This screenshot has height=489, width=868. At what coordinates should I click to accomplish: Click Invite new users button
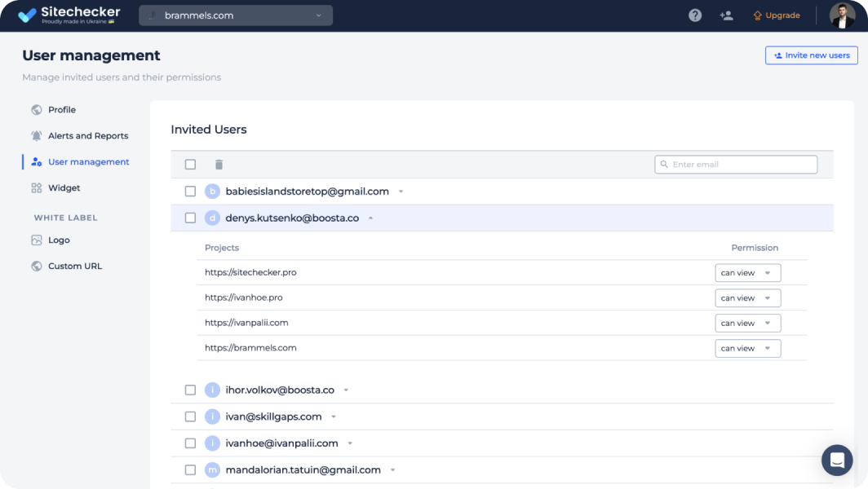[812, 55]
